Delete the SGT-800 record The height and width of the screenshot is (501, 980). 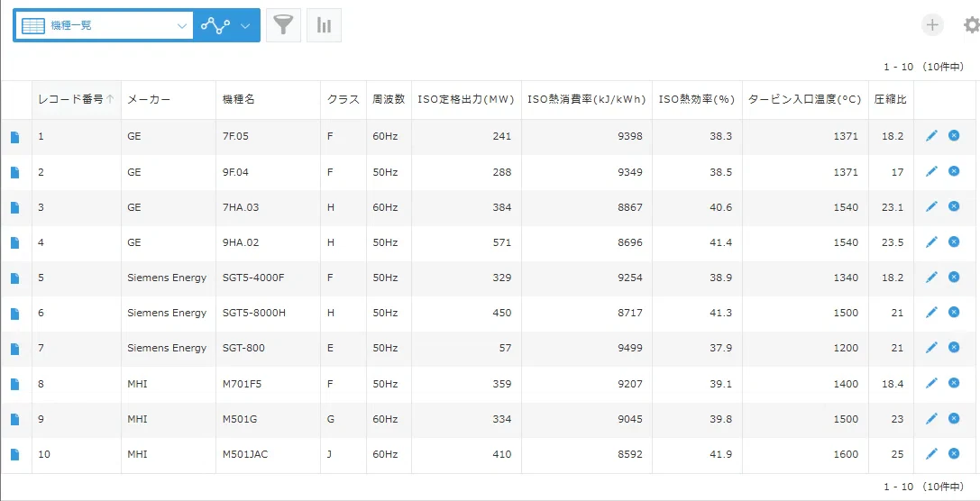pos(954,347)
